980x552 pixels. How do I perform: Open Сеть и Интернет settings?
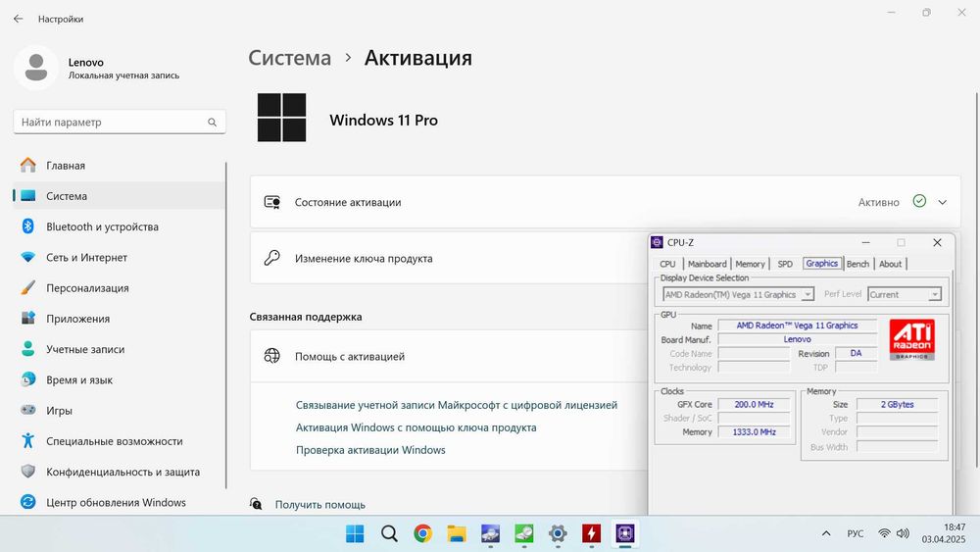[x=119, y=257]
